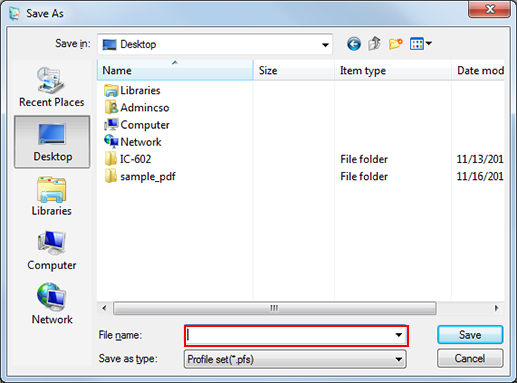Sort by Date modified column
The height and width of the screenshot is (383, 517).
click(x=478, y=70)
